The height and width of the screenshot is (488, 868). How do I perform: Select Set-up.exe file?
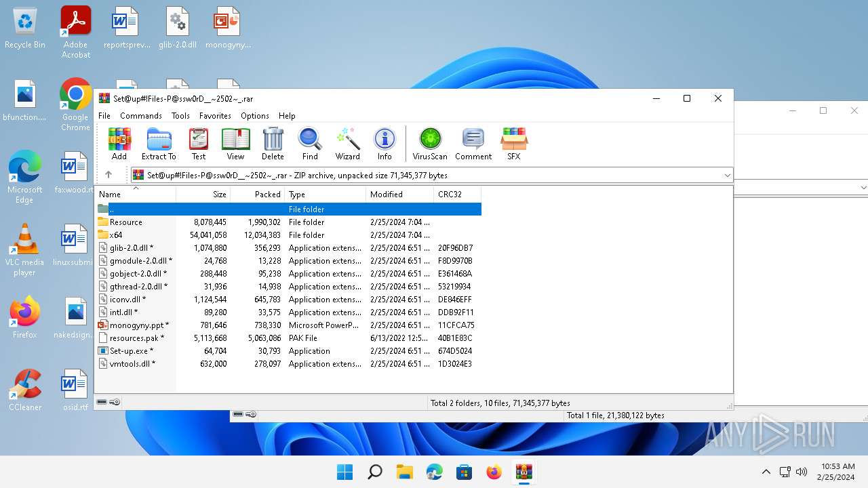288,351
